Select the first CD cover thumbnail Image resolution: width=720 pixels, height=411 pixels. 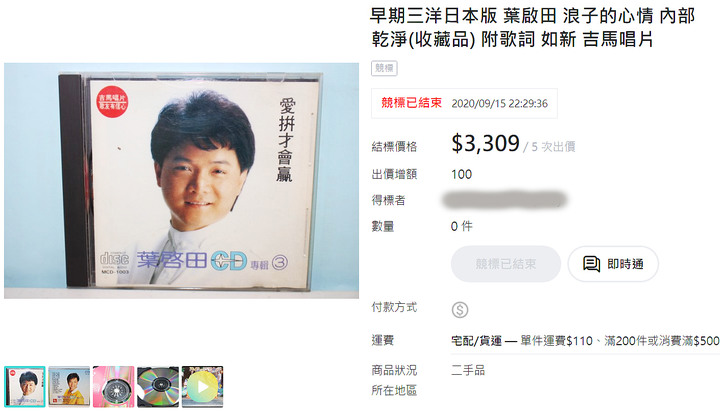point(25,387)
